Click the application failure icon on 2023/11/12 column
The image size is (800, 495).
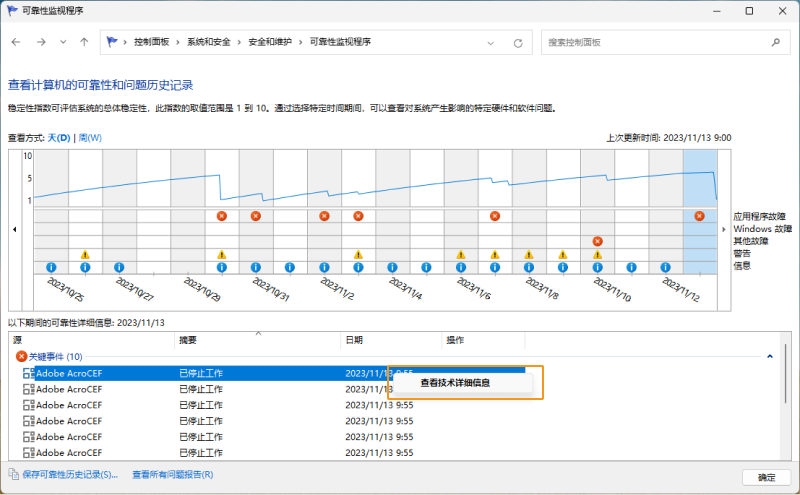point(699,216)
